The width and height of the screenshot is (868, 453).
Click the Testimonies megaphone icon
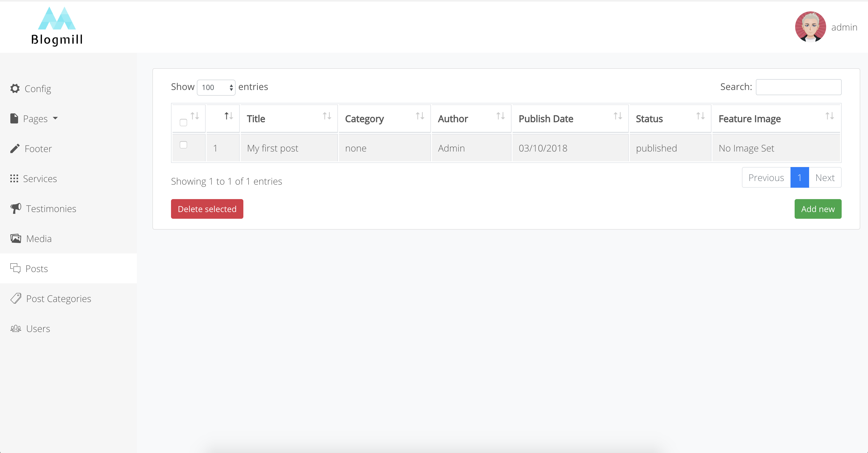tap(16, 208)
